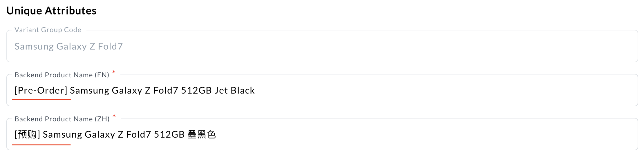Click the Backend Product Name (ZH) label
This screenshot has height=157, width=644.
(x=62, y=119)
